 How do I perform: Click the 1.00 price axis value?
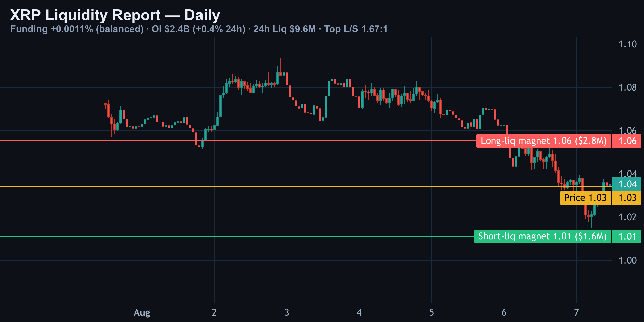point(627,261)
